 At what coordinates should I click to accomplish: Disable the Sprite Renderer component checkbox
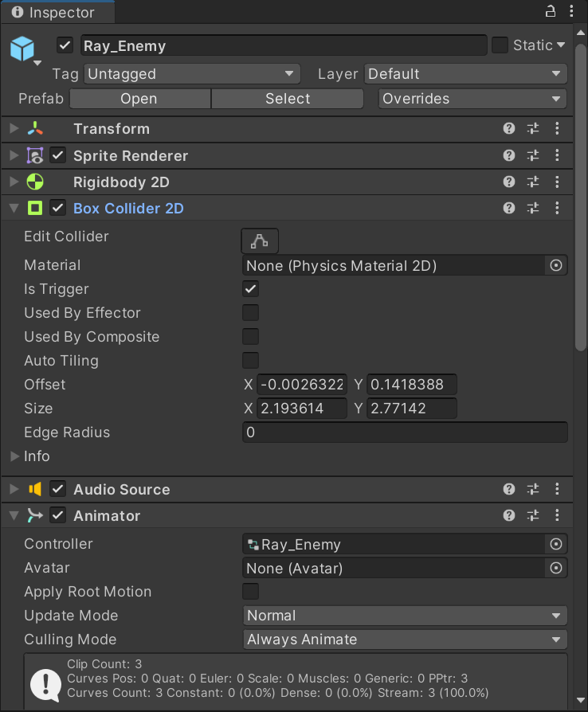point(57,155)
